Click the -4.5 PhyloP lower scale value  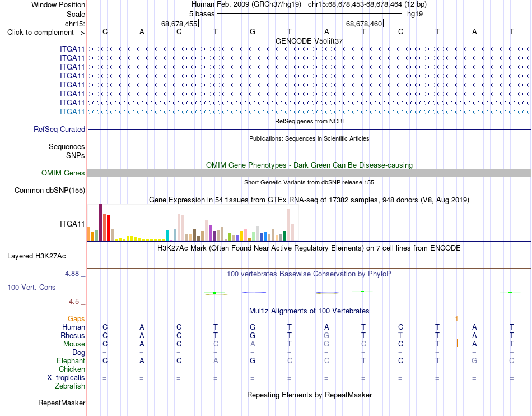73,302
